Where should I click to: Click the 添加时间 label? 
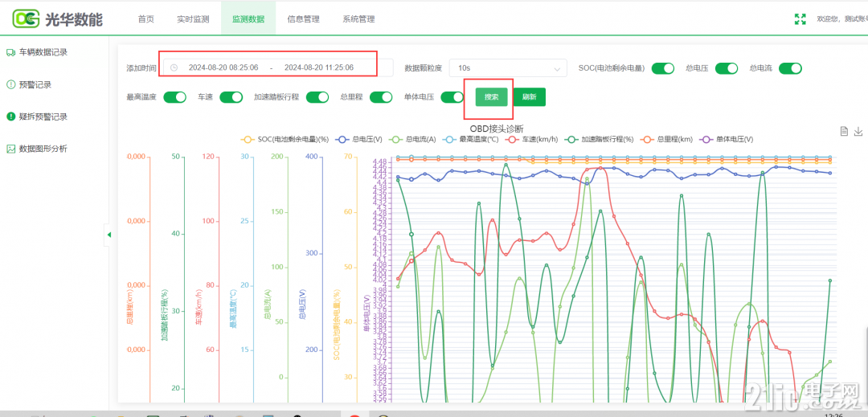click(141, 68)
